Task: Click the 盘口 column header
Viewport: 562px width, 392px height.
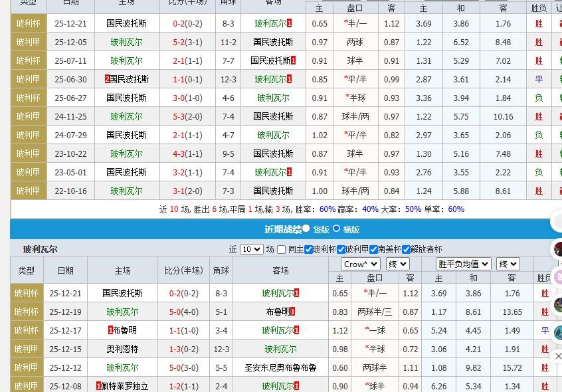Action: 358,7
